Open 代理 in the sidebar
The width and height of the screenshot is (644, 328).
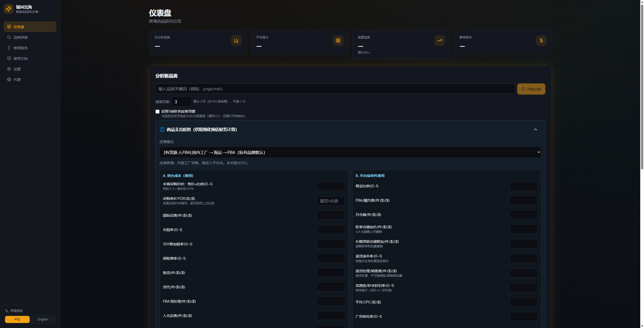[x=30, y=79]
